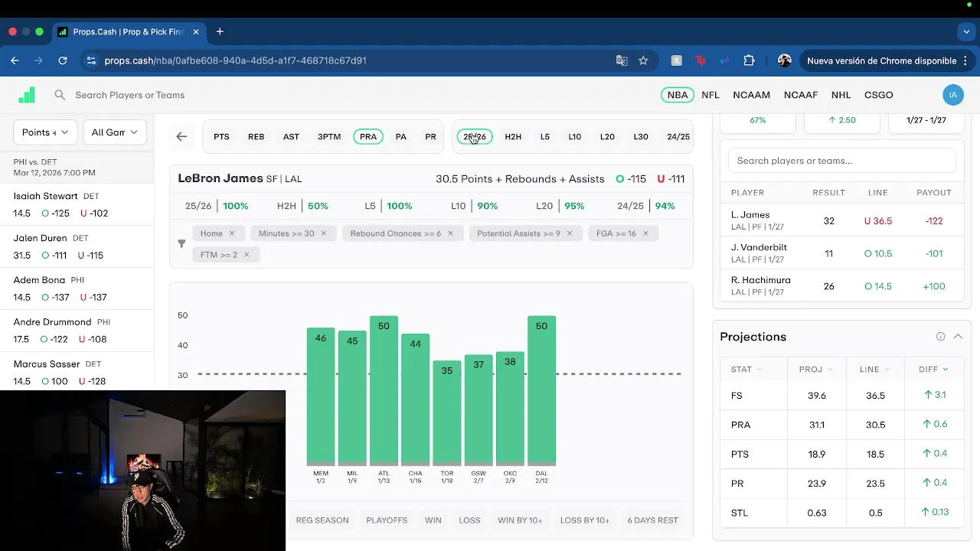This screenshot has width=980, height=551.
Task: Switch to NFL league
Action: click(710, 95)
